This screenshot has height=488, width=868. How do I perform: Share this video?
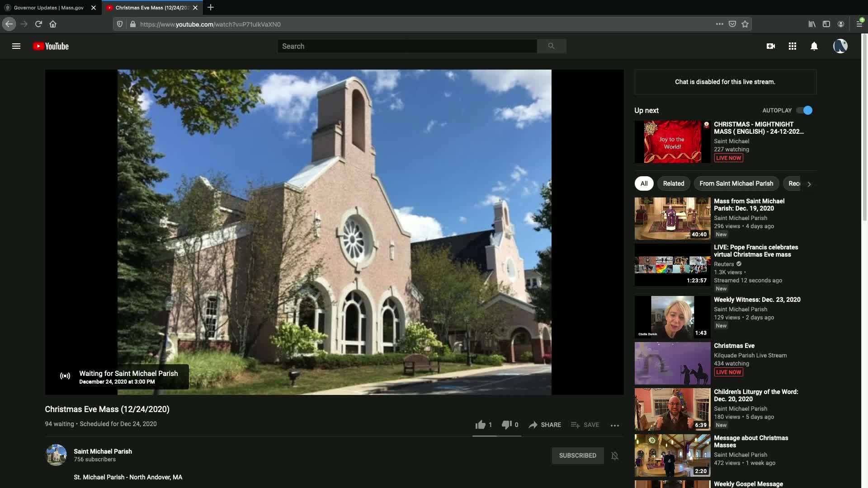[x=545, y=425]
